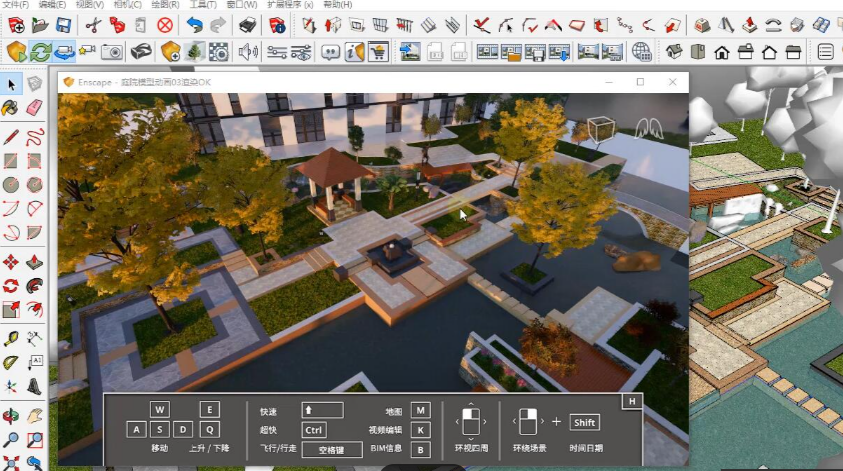Click the Export video down-arrow icon

click(559, 52)
